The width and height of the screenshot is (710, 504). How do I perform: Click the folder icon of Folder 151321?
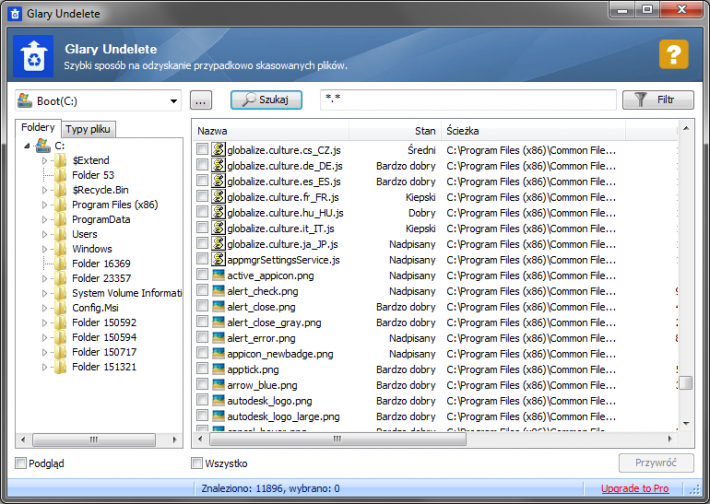pos(60,367)
